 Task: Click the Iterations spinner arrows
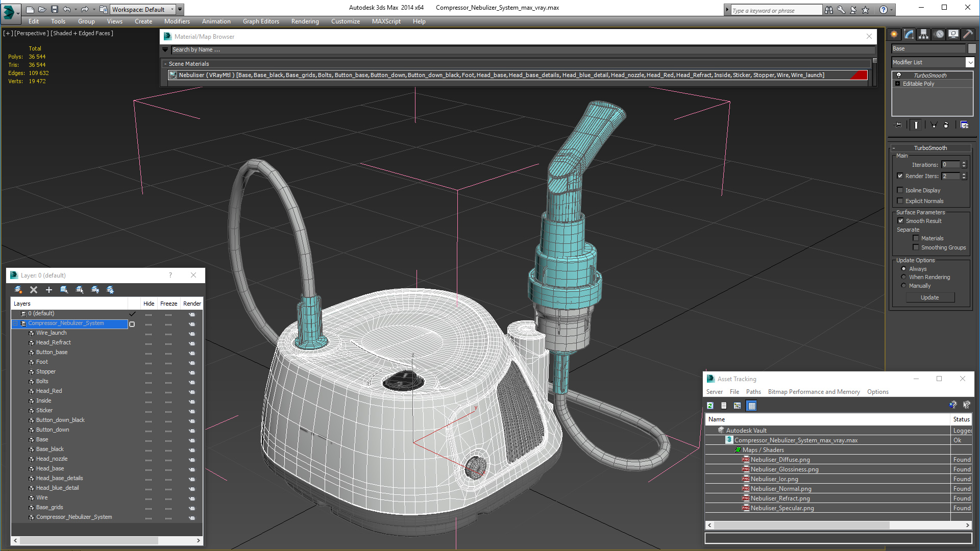click(964, 164)
